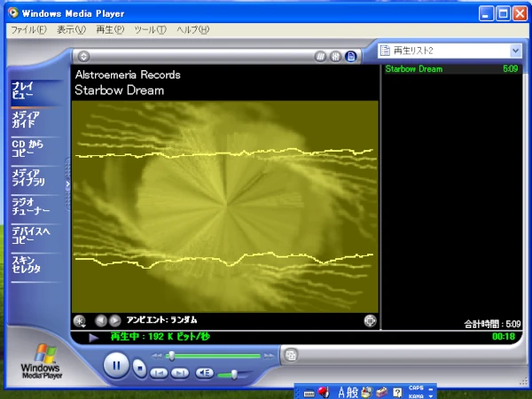Screen dimensions: 532x399
Task: Adjust the volume slider knob
Action: (234, 374)
